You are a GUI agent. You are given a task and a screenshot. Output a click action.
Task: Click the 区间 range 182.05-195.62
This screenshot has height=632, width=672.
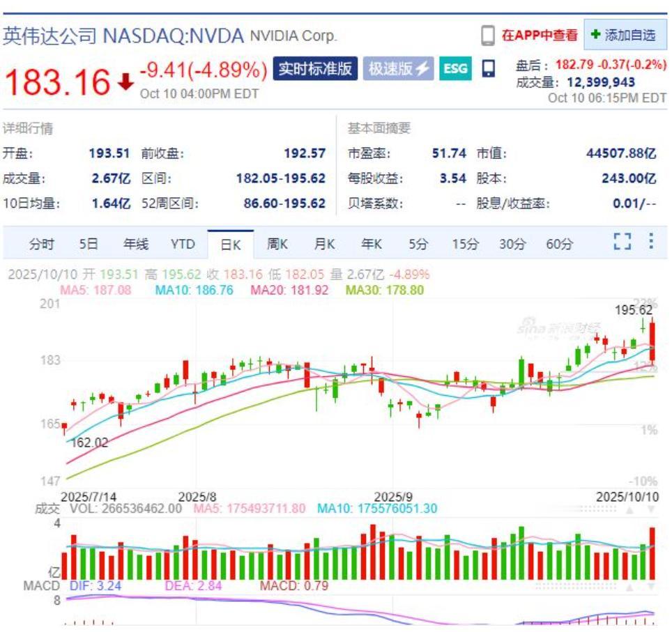[281, 178]
